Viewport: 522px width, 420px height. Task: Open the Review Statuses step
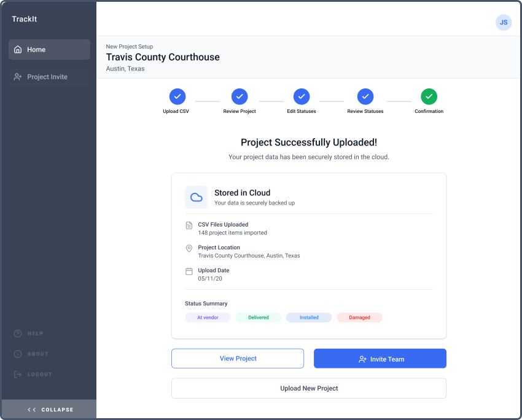point(365,96)
